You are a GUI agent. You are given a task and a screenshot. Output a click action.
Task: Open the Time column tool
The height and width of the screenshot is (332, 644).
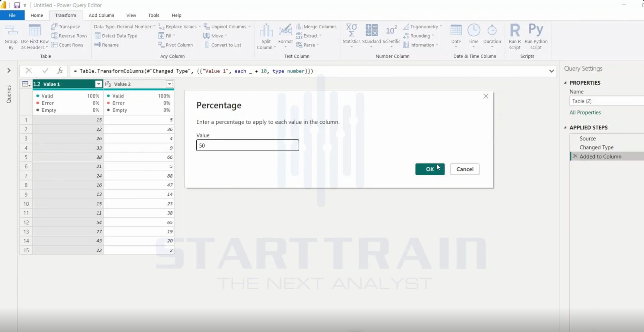tap(474, 36)
